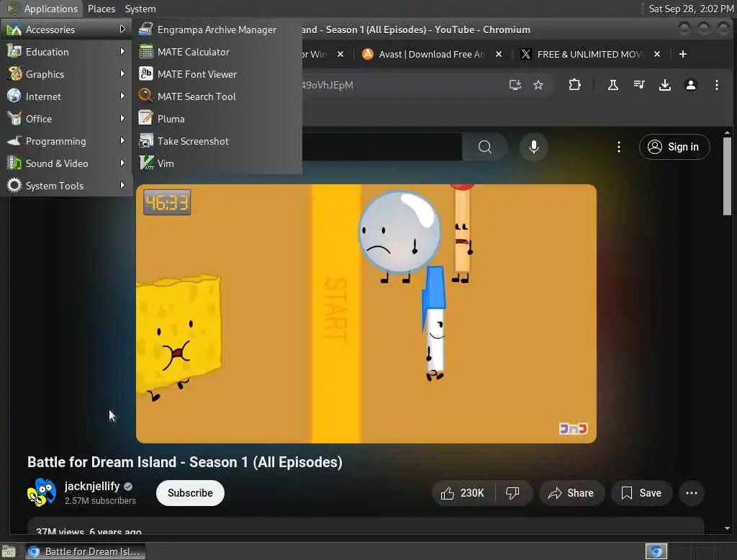Open Chrome Labs flask icon

pyautogui.click(x=613, y=85)
